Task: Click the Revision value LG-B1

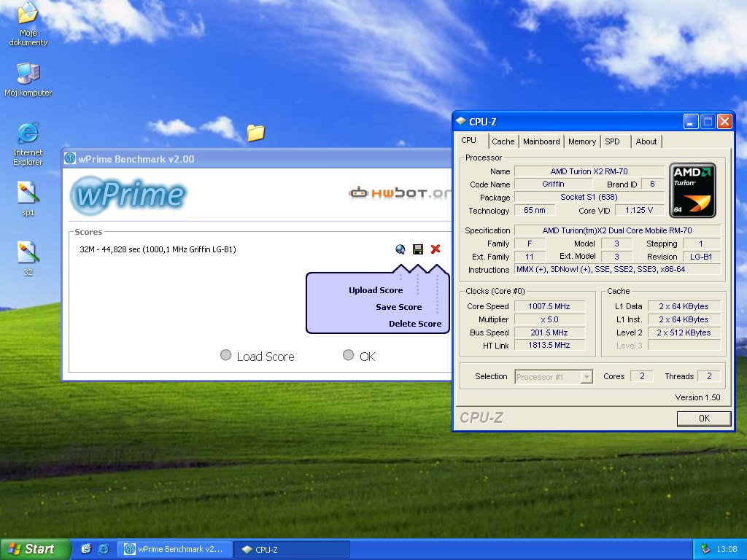Action: 701,256
